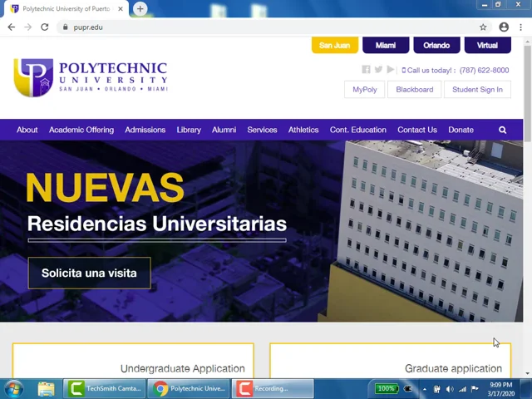Click the Action Center flag icon
This screenshot has height=399, width=532.
coord(475,389)
